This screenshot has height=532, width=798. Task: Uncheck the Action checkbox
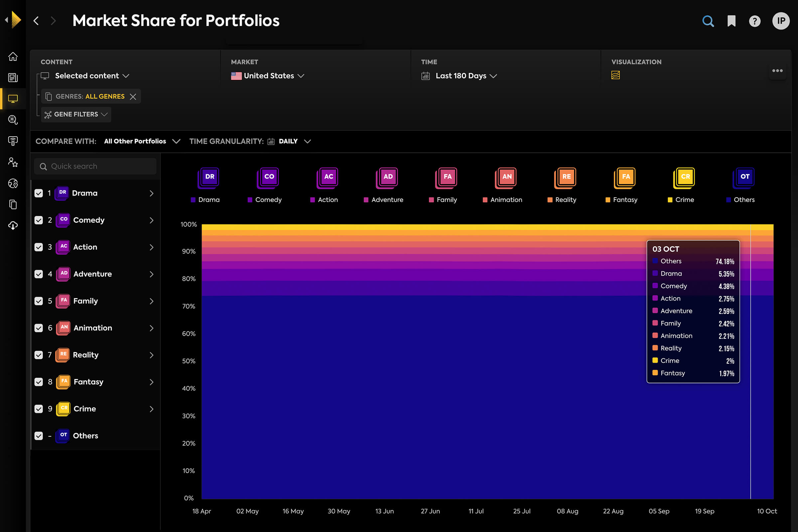(x=39, y=247)
